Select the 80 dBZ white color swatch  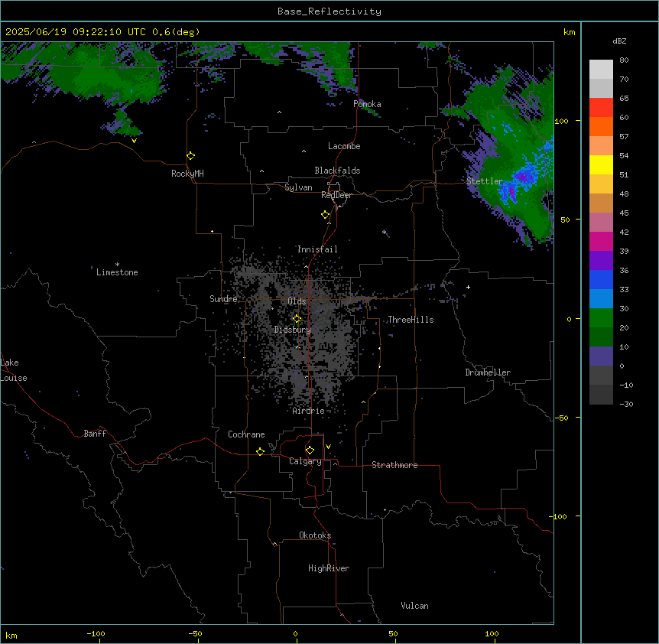(601, 70)
